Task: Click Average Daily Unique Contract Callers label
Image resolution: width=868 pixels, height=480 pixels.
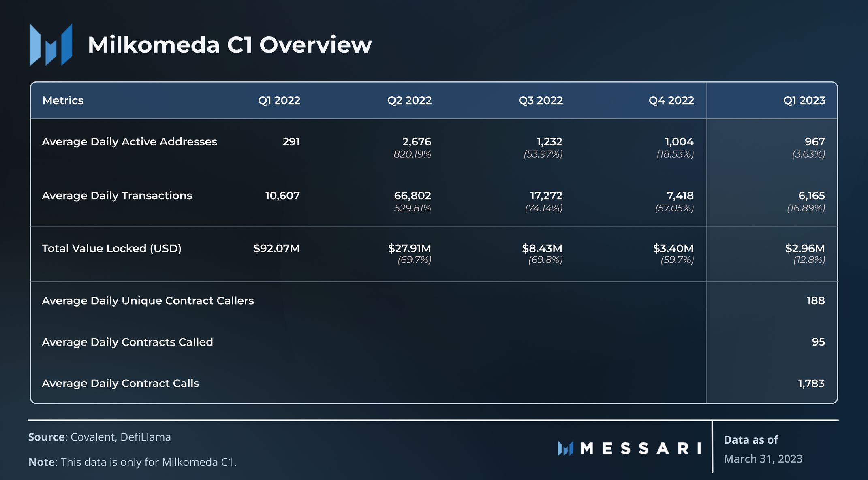Action: click(148, 301)
